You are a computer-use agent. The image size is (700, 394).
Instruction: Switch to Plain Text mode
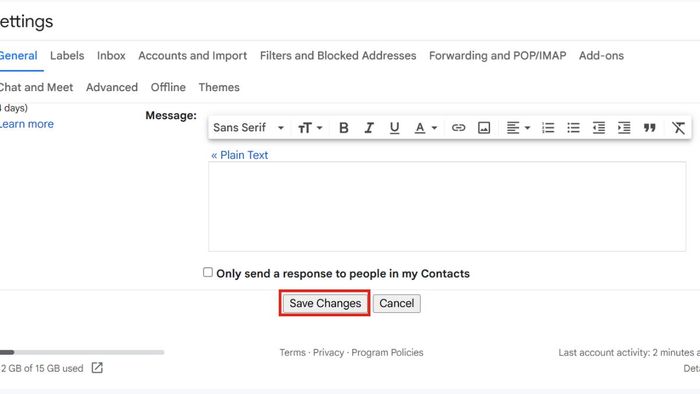click(239, 155)
